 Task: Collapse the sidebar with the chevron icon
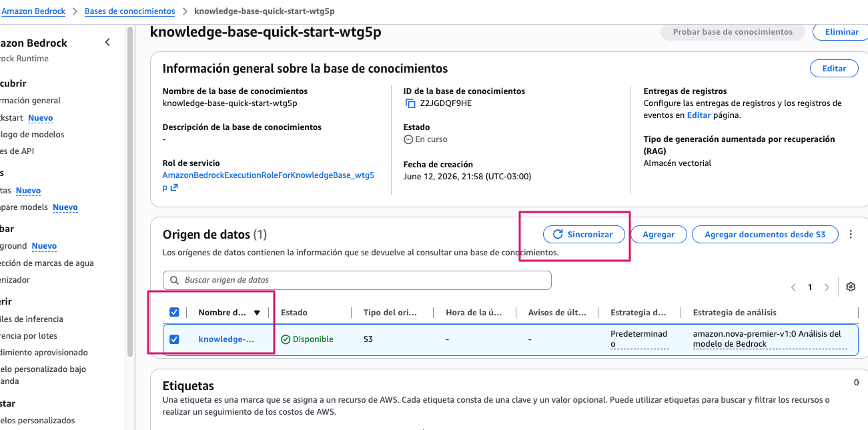(x=108, y=43)
